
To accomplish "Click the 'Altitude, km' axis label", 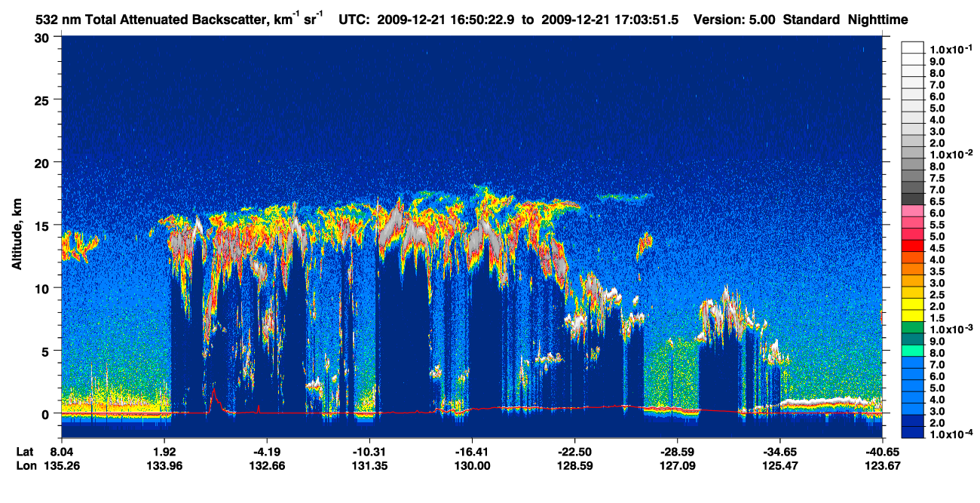I will click(x=17, y=235).
